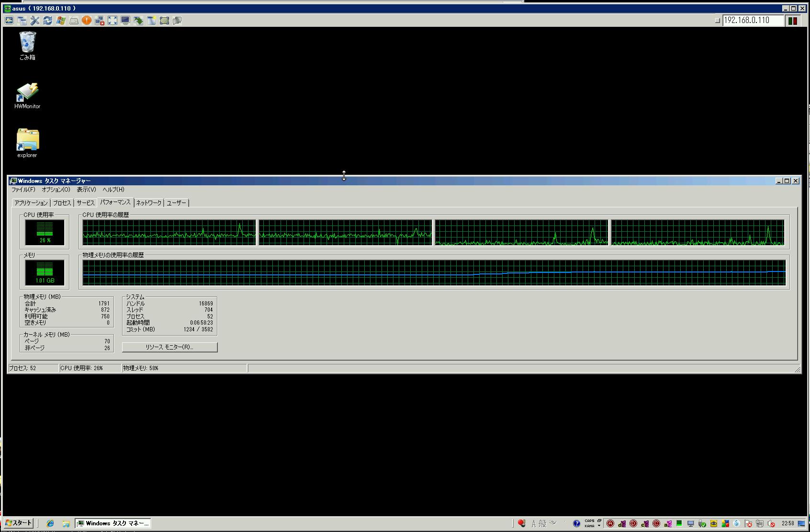The image size is (810, 532).
Task: Click the blue refresh arrows icon
Action: tap(48, 20)
